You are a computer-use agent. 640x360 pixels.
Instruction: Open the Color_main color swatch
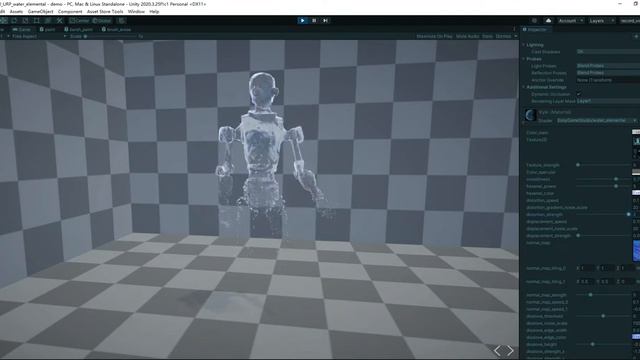pos(636,132)
